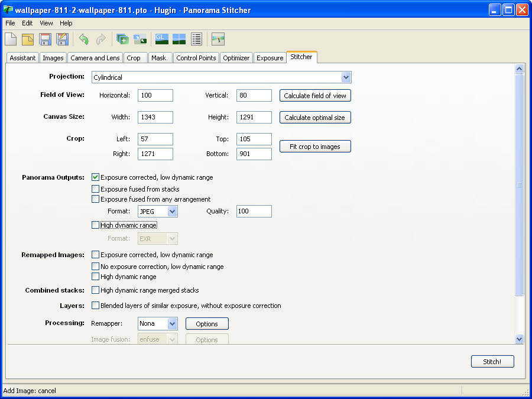
Task: Open the Remapper dropdown set to Nona
Action: [x=172, y=324]
